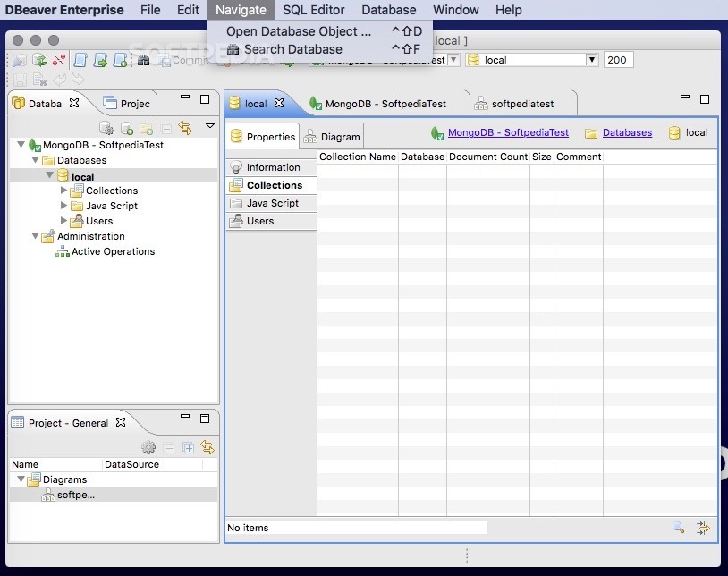Collapse the local database node

[x=50, y=175]
